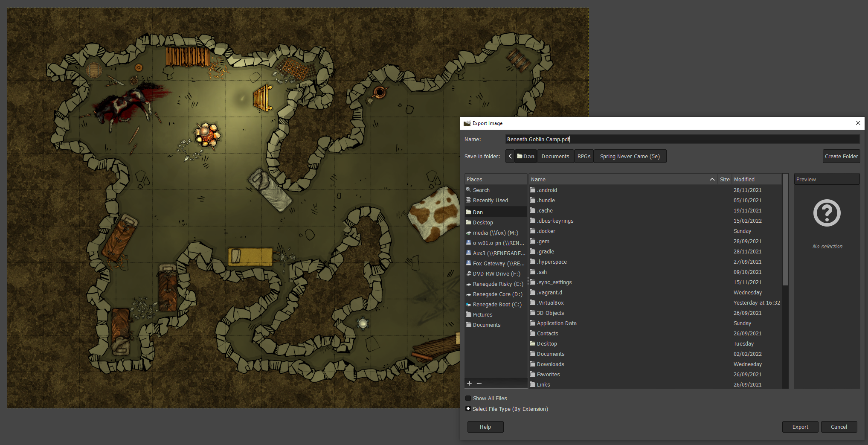Click the preview question mark icon

click(x=826, y=213)
